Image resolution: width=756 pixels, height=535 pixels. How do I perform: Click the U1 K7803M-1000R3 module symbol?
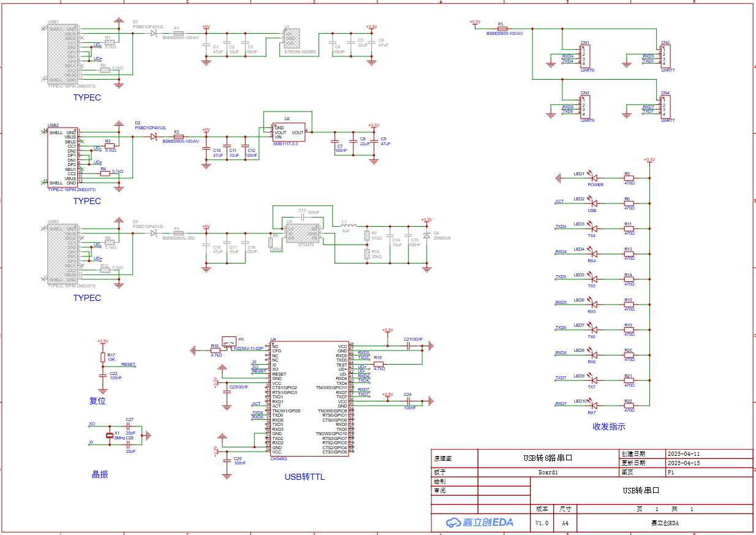pyautogui.click(x=292, y=39)
